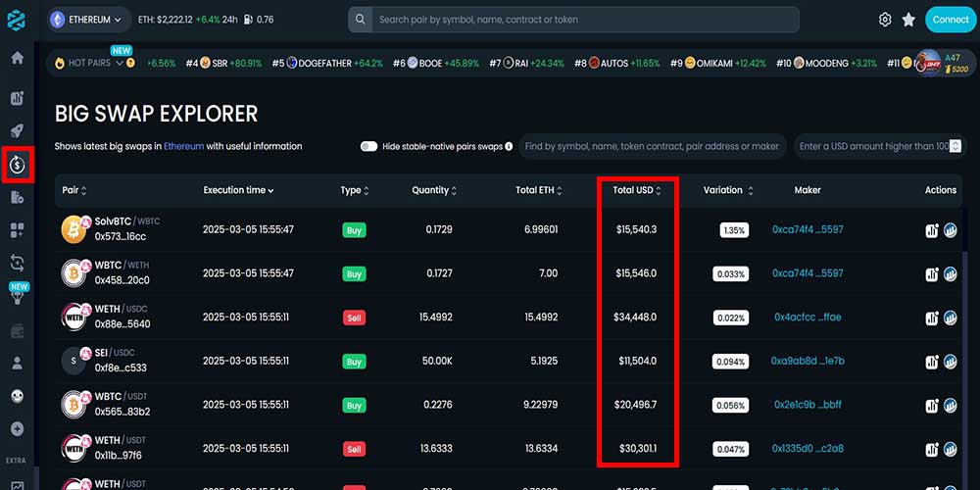Open the chart action for the WBTC/USDT row
980x490 pixels.
click(x=932, y=405)
